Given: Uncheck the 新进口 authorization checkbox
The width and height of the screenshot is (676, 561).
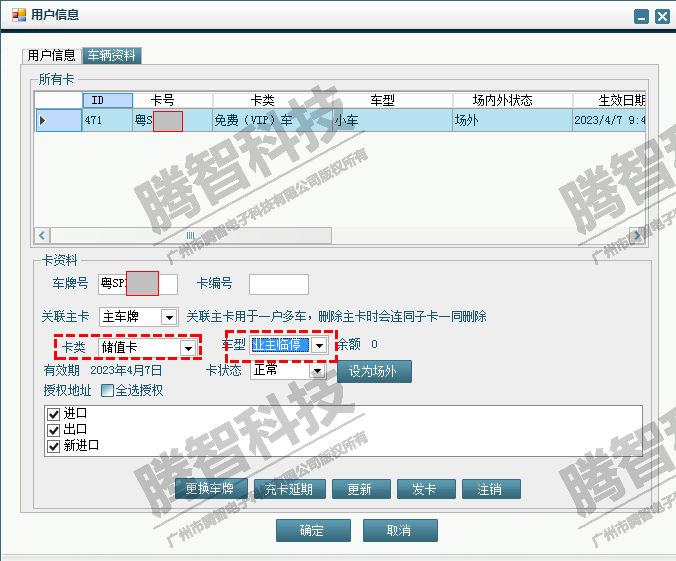Looking at the screenshot, I should pyautogui.click(x=54, y=446).
